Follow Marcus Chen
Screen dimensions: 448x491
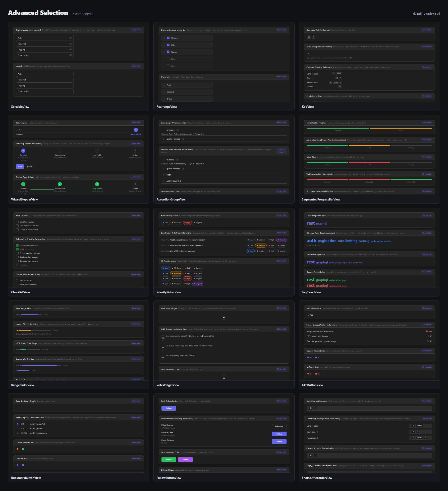279,434
